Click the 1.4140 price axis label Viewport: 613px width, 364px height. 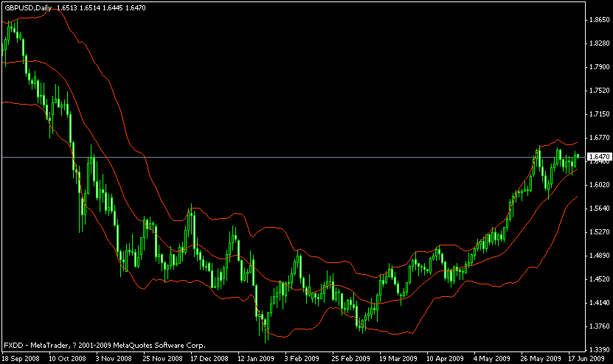599,302
